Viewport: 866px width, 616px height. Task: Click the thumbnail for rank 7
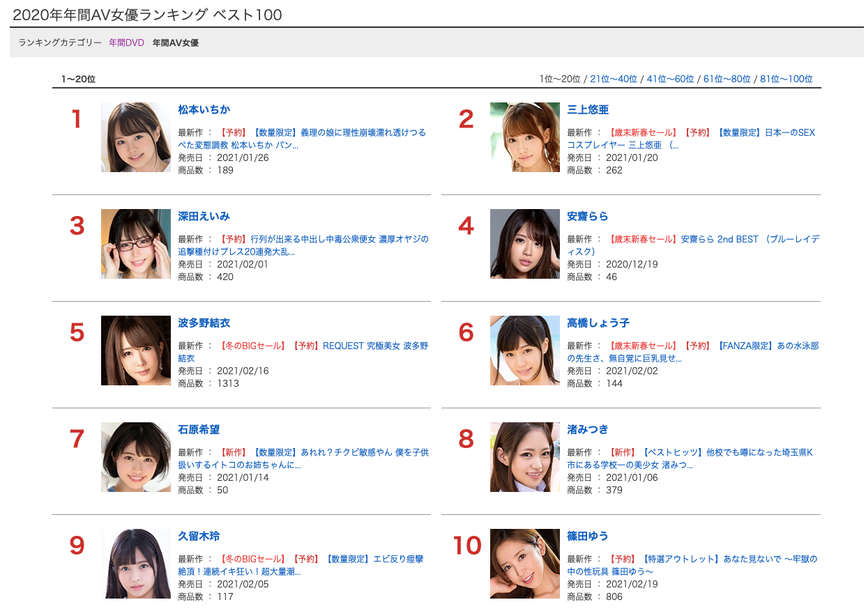[x=136, y=457]
